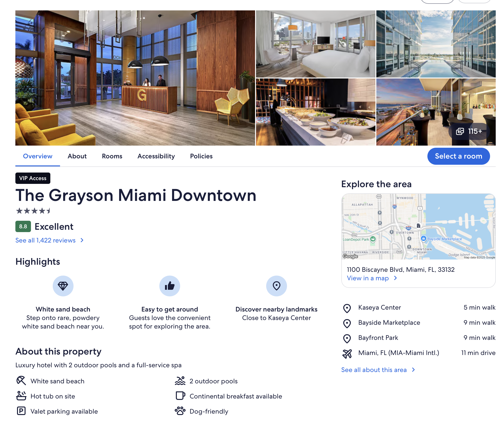This screenshot has height=424, width=504.
Task: Click the diamond White sand beach icon
Action: [63, 286]
